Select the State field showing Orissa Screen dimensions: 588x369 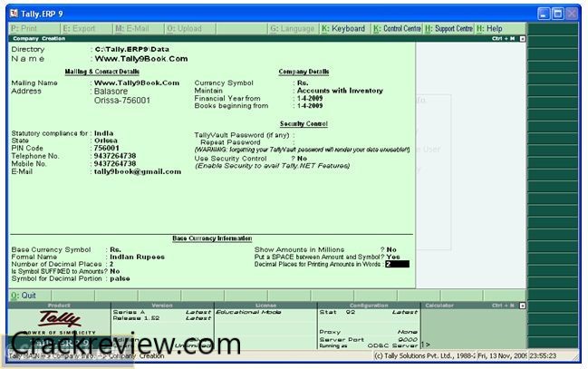click(x=107, y=141)
